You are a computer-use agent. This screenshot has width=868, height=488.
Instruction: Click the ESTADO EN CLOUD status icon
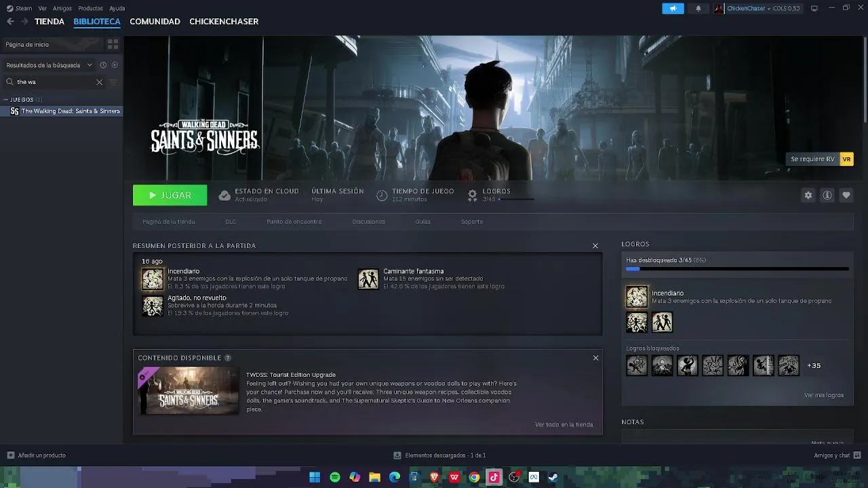point(224,195)
